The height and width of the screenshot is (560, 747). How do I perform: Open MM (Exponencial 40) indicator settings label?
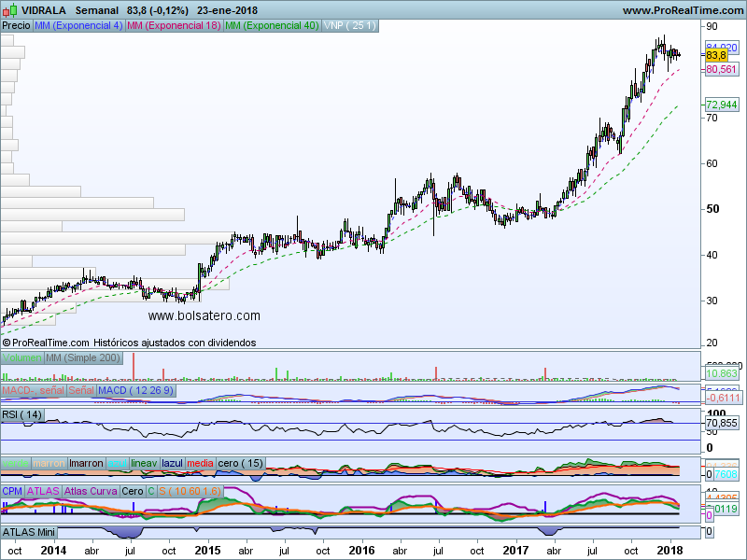tap(272, 25)
